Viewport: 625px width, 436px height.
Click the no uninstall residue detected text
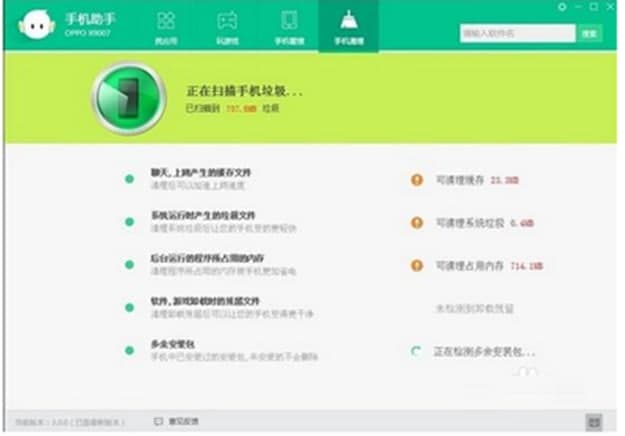coord(475,308)
